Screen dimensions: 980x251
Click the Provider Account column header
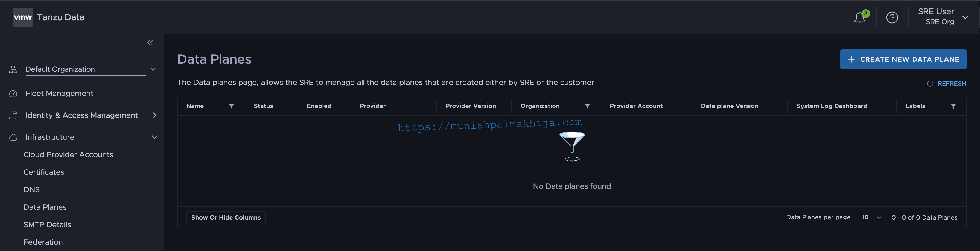tap(636, 106)
